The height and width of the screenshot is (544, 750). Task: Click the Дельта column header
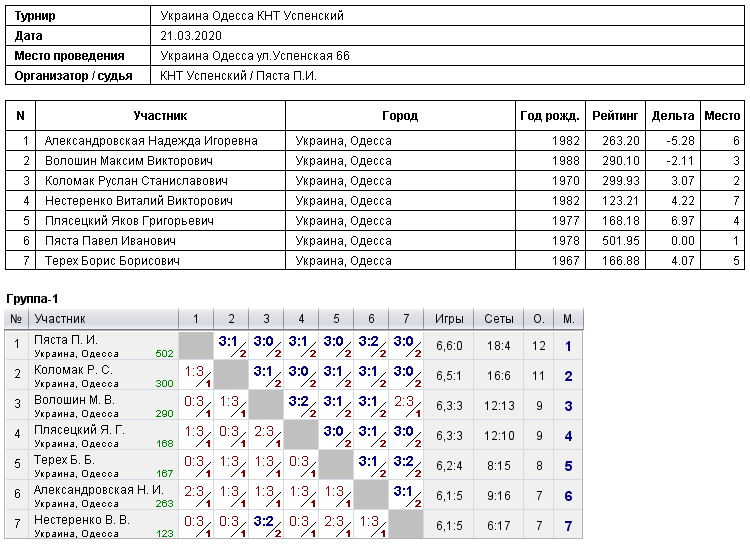tap(673, 115)
